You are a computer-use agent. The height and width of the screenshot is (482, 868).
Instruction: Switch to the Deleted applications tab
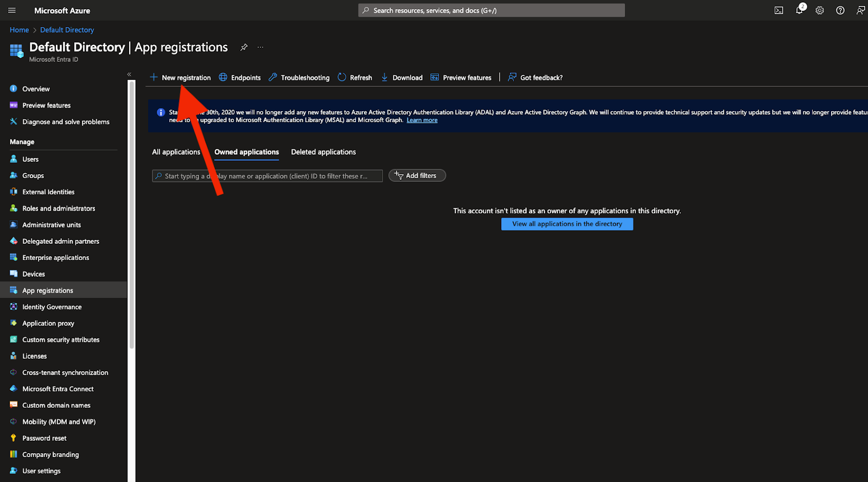[323, 152]
